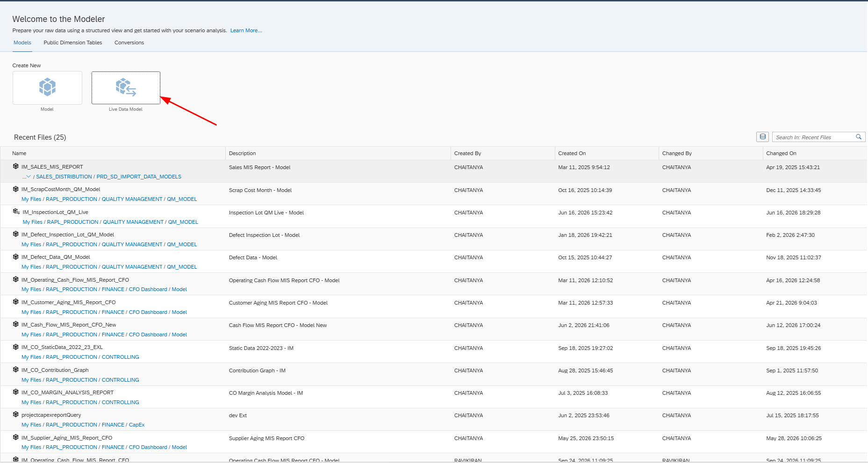Open the data source filter icon beside search
Image resolution: width=868 pixels, height=463 pixels.
point(762,137)
